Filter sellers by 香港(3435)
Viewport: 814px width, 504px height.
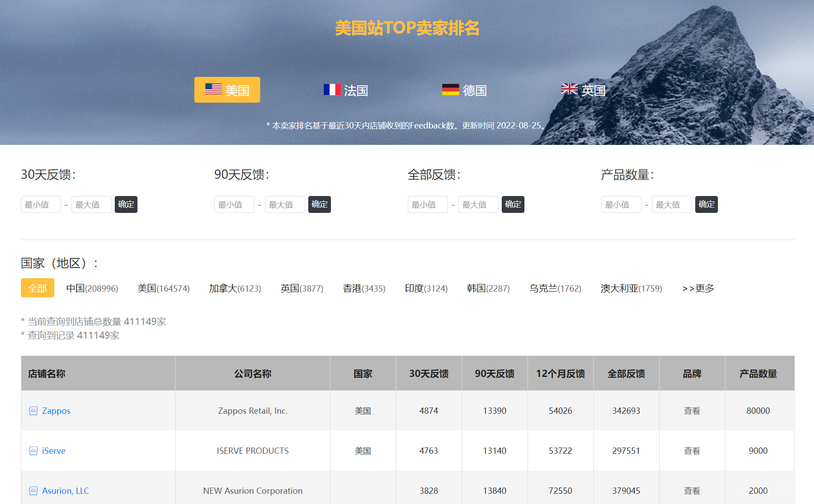tap(364, 288)
